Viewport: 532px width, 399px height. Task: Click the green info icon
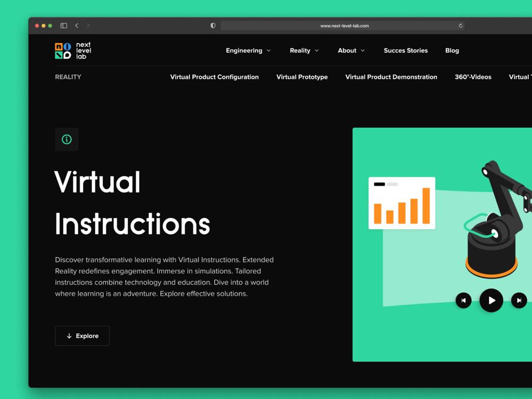pos(66,139)
